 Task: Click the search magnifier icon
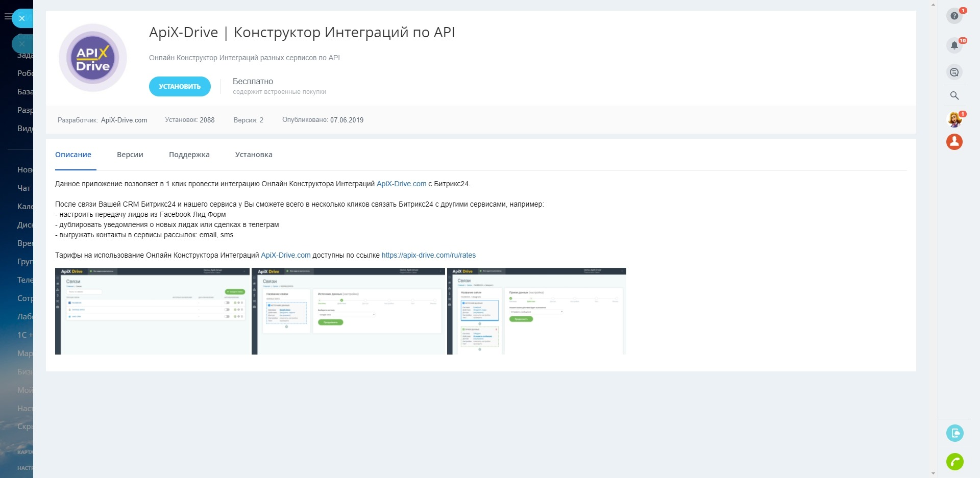pos(954,95)
